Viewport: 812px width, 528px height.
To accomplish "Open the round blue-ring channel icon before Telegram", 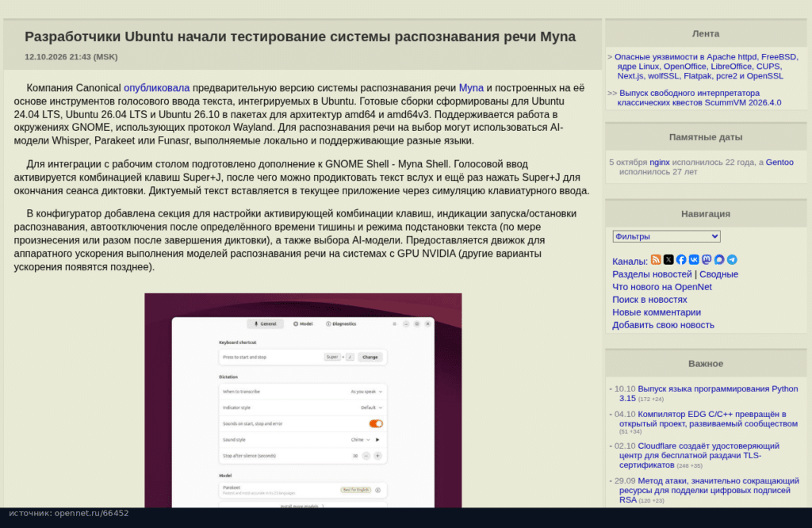I will 719,260.
